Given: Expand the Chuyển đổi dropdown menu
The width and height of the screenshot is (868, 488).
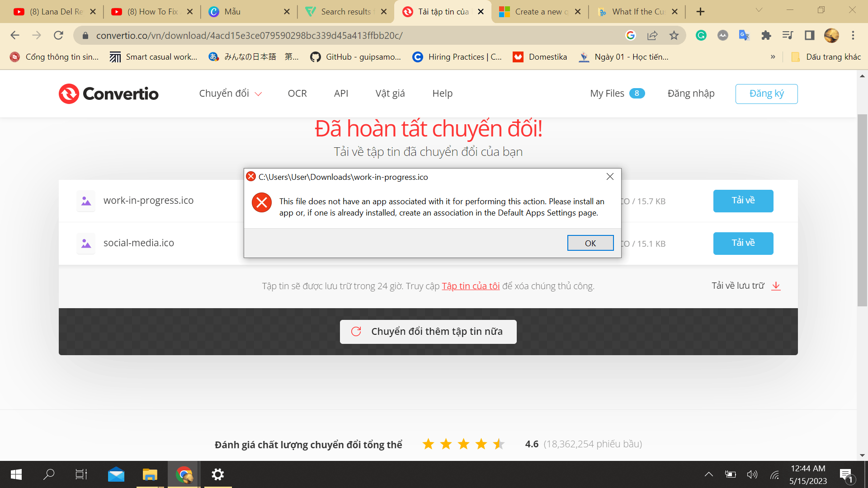Looking at the screenshot, I should tap(231, 94).
